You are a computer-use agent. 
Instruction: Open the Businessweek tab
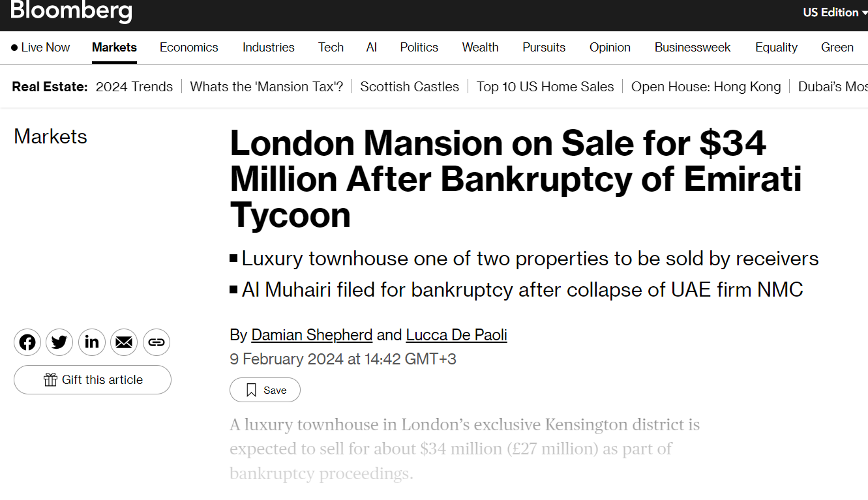click(693, 48)
